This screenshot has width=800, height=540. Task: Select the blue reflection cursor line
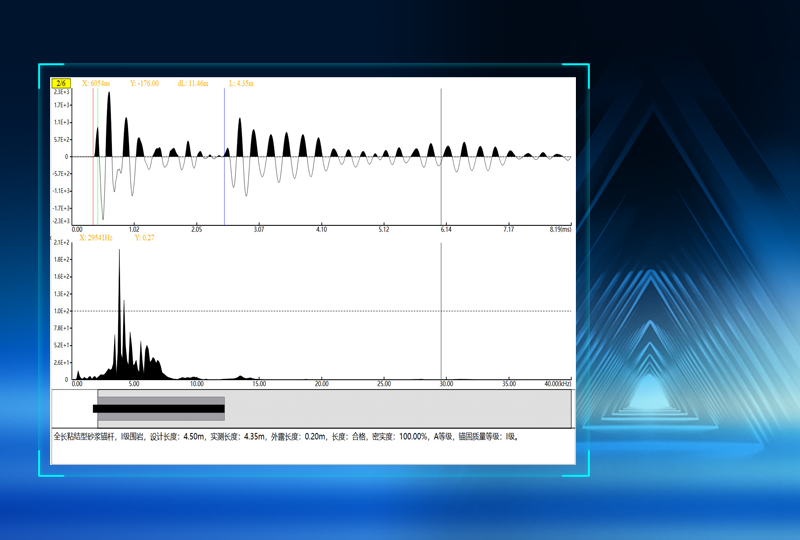click(224, 190)
